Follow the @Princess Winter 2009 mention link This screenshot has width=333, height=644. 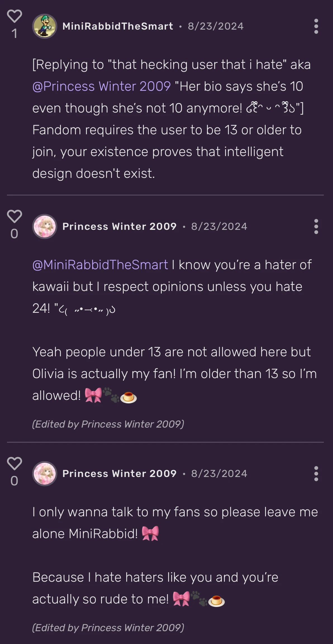click(x=101, y=86)
